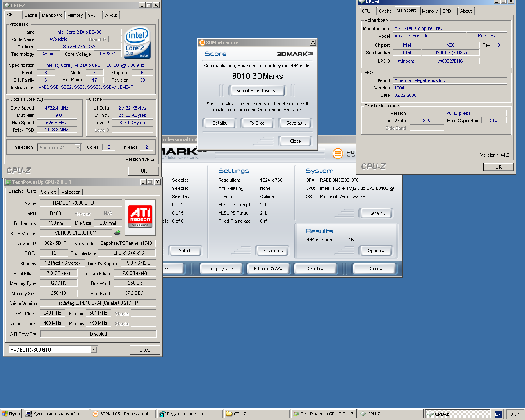Click the taskbar clock showing 0:17

pyautogui.click(x=515, y=414)
